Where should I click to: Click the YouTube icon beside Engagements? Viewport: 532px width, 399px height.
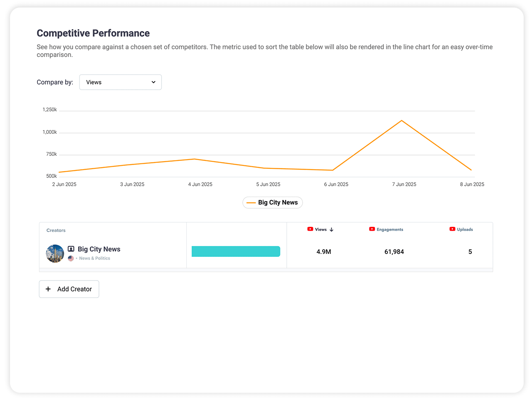(x=372, y=229)
